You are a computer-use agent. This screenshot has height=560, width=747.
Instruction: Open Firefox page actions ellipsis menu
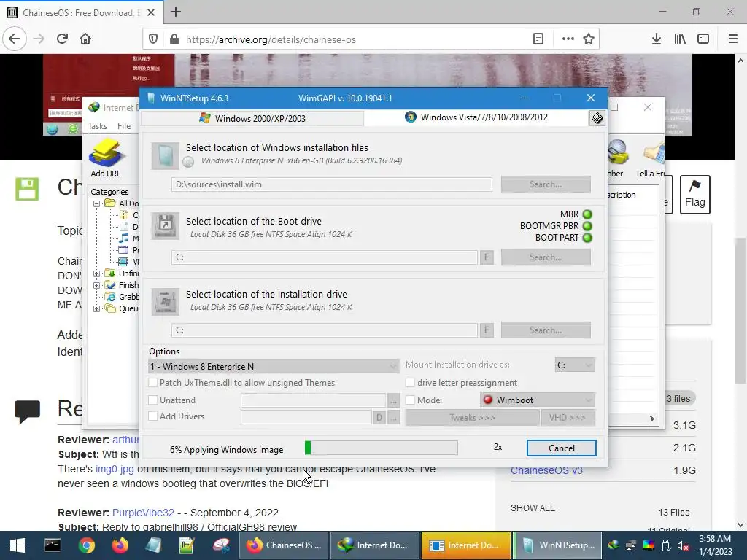pyautogui.click(x=568, y=39)
